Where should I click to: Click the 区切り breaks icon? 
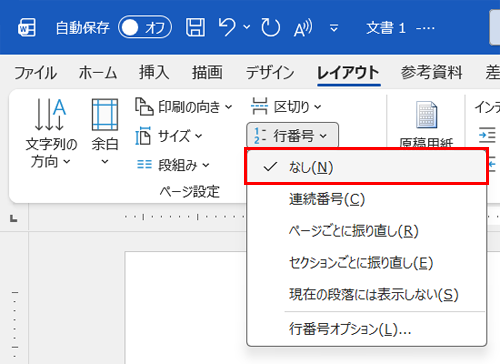point(259,106)
